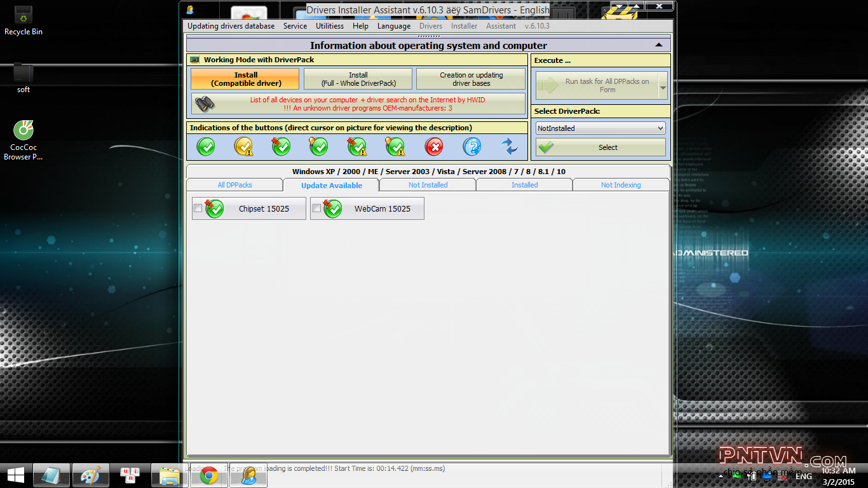Click the Chipset 15025 driver pack button
This screenshot has width=868, height=488.
click(248, 208)
